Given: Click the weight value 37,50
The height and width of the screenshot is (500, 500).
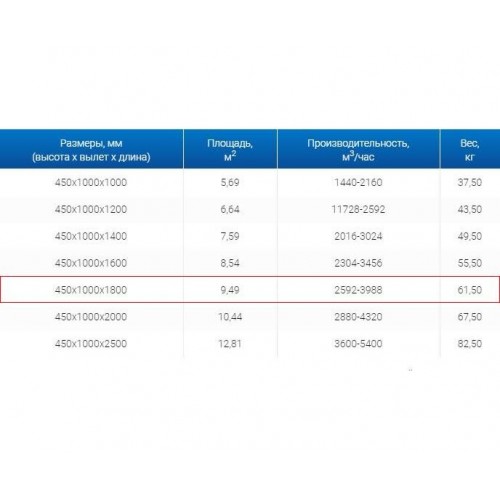Looking at the screenshot, I should (x=470, y=182).
